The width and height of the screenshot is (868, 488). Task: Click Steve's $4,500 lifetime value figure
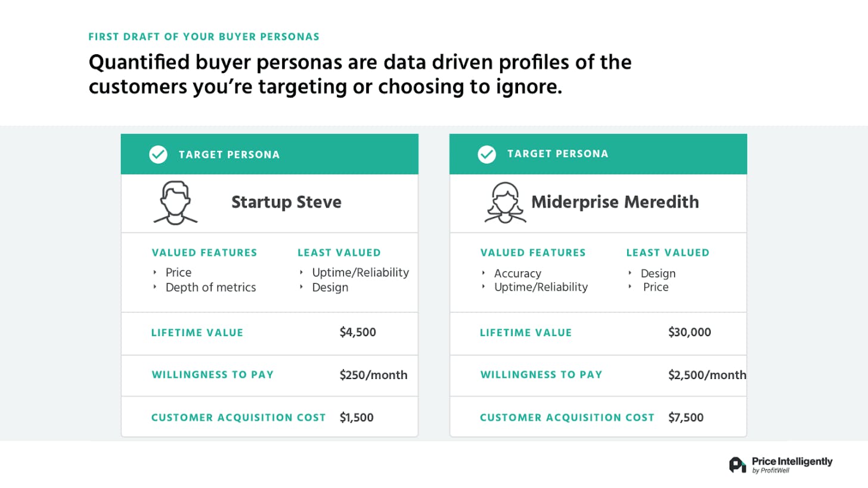click(x=358, y=332)
